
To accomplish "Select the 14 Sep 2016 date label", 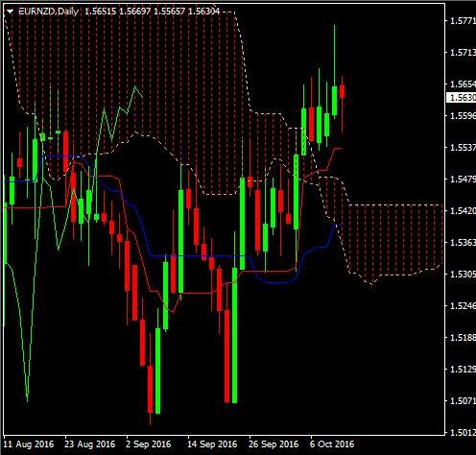I will point(212,444).
